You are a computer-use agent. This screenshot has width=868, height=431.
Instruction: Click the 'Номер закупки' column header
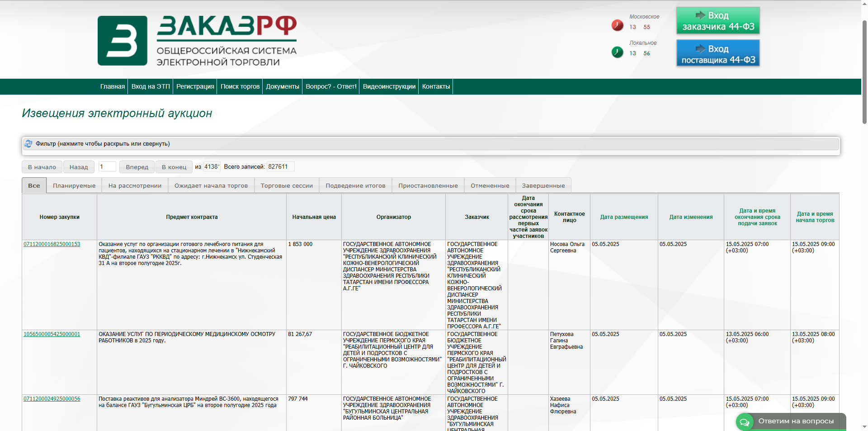(59, 217)
